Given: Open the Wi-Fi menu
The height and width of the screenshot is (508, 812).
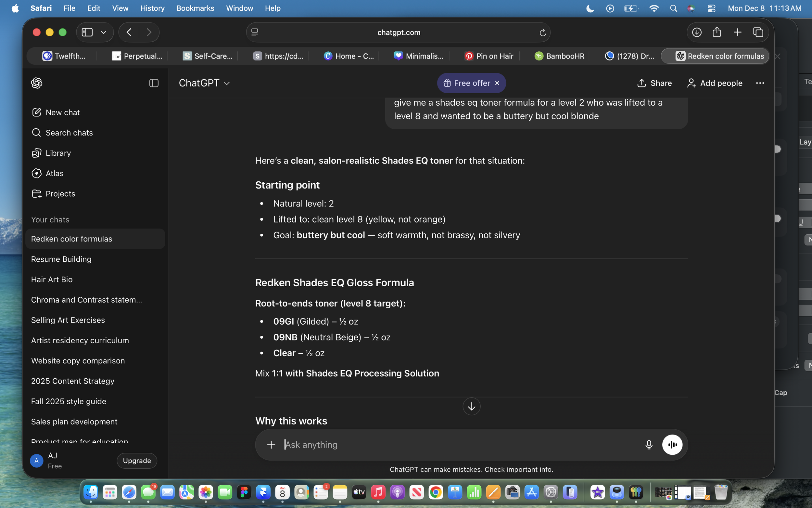Looking at the screenshot, I should pos(653,8).
